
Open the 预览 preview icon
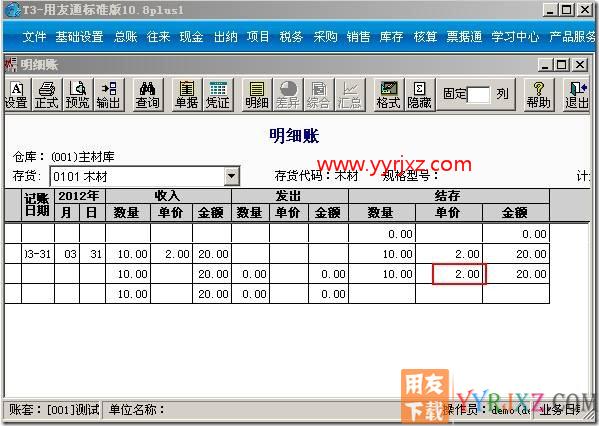point(78,95)
